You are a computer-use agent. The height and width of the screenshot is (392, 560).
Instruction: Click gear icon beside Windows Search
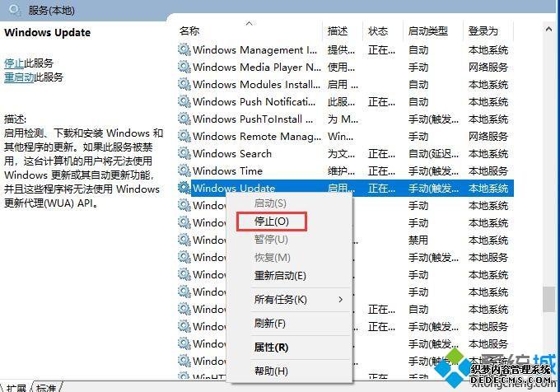click(184, 153)
